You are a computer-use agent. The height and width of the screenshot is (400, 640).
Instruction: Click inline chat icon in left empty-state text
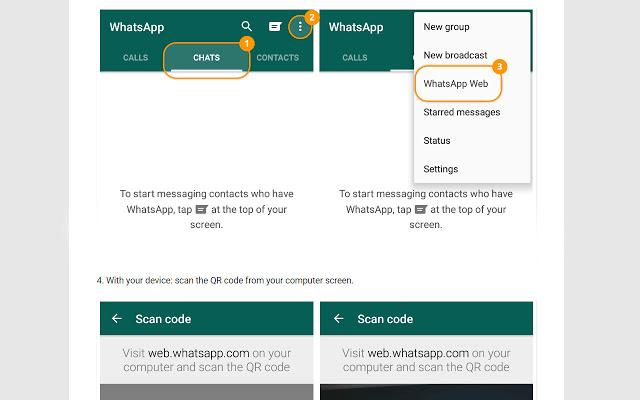pyautogui.click(x=202, y=209)
